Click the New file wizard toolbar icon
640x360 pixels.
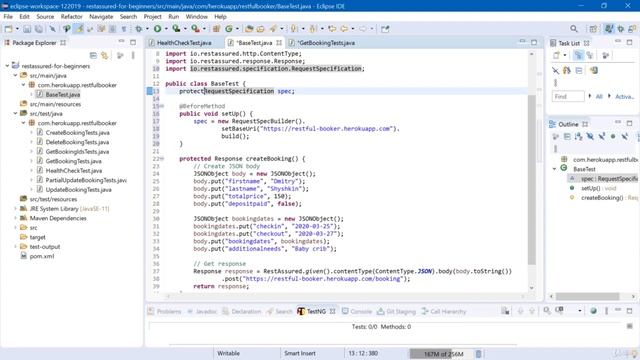pyautogui.click(x=8, y=29)
